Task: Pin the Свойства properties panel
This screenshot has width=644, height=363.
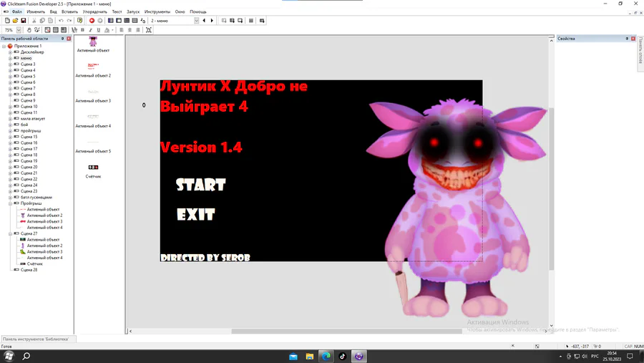Action: point(627,39)
